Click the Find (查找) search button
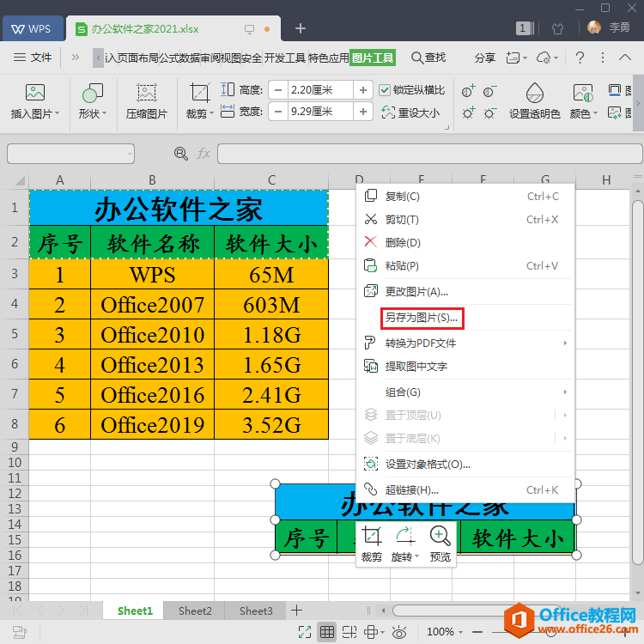Viewport: 644px width, 644px height. (428, 58)
